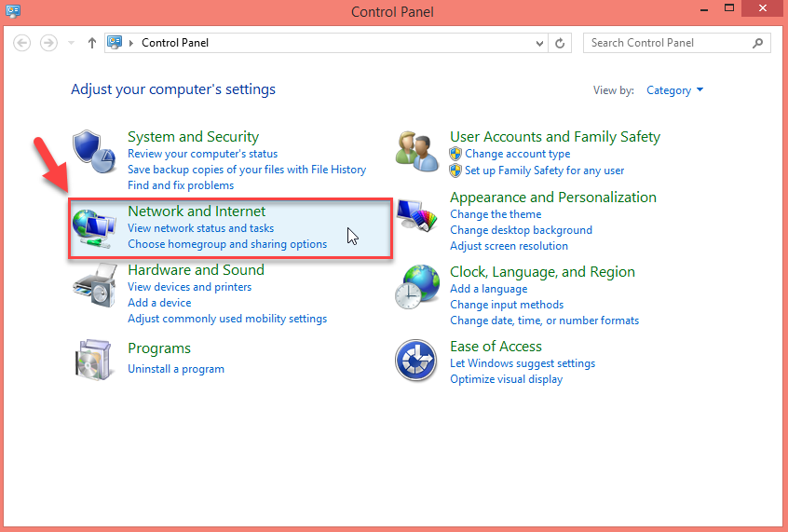Open Adjust screen resolution link
This screenshot has width=788, height=532.
coord(509,246)
